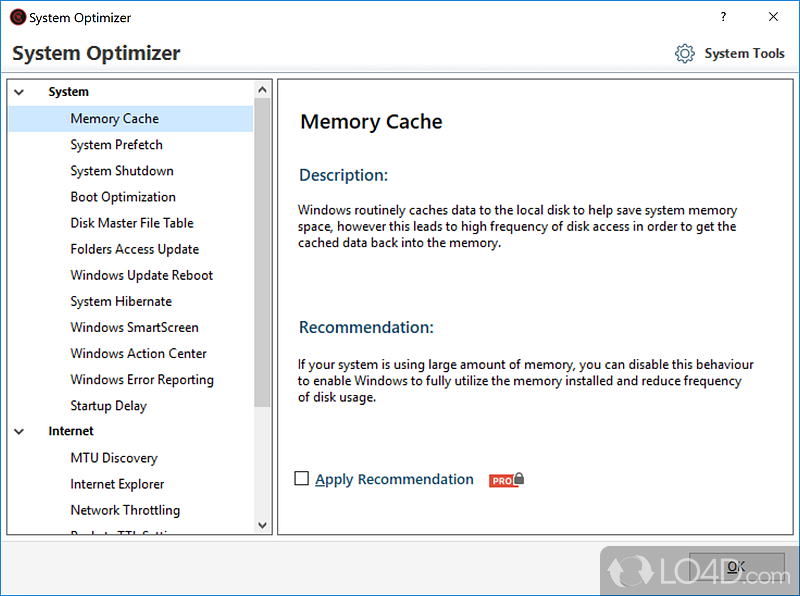Enable the Apply Recommendation checkbox
Screen dimensions: 800x596
[x=302, y=479]
